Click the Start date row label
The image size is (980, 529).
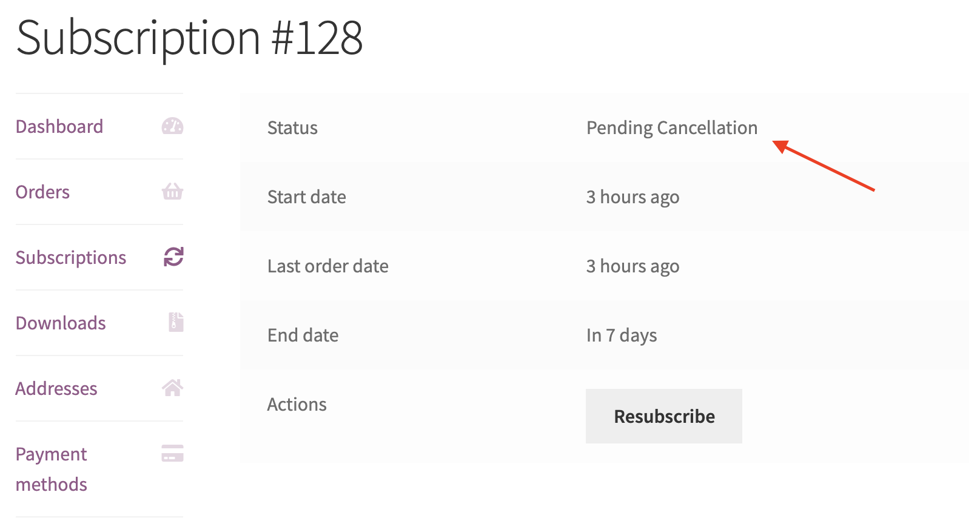[x=307, y=197]
